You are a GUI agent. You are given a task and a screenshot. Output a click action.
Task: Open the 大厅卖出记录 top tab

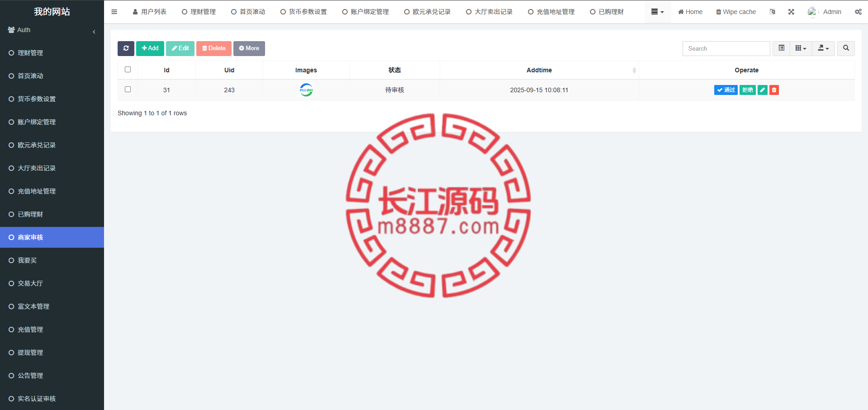489,12
